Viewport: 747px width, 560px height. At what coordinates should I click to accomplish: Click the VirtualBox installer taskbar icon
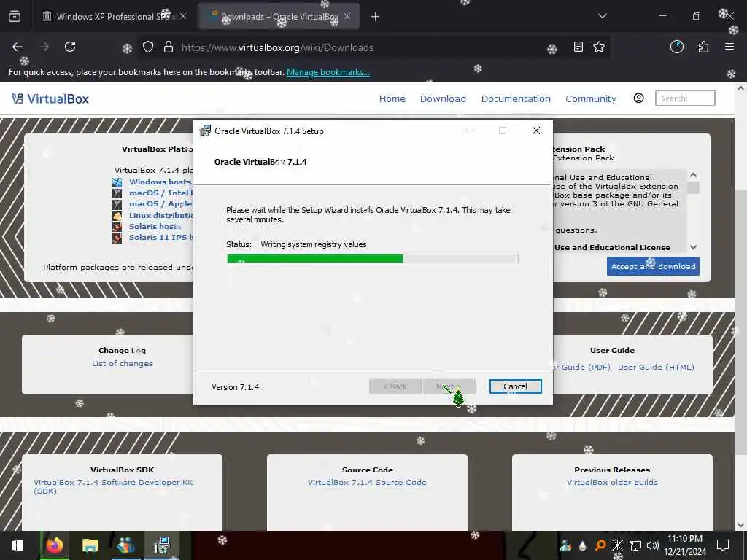pyautogui.click(x=162, y=545)
